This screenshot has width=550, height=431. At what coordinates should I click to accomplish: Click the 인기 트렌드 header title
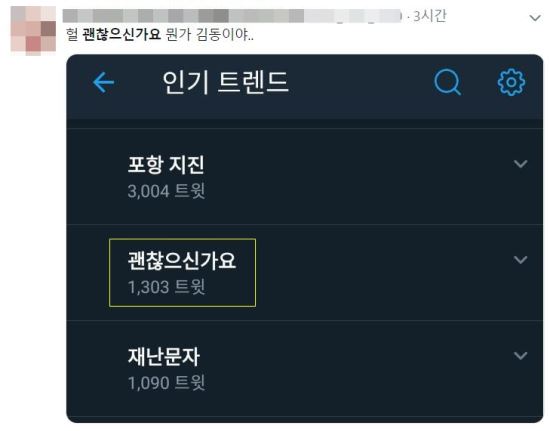[x=225, y=82]
